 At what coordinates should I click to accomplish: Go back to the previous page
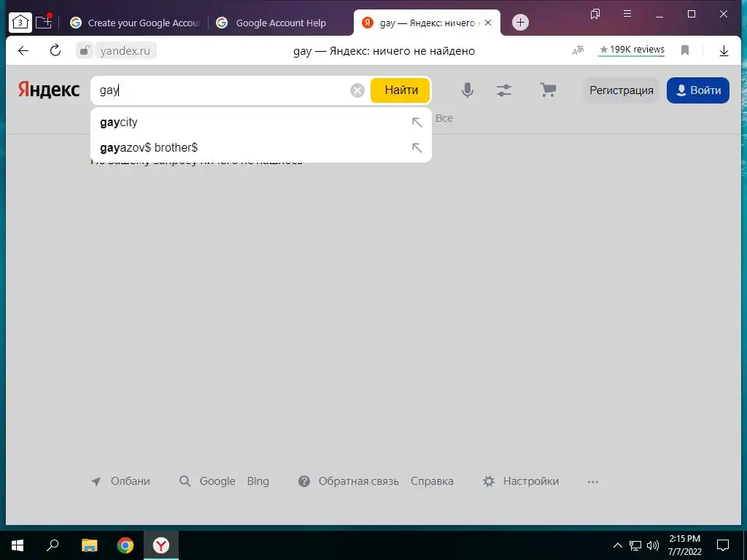pos(23,50)
